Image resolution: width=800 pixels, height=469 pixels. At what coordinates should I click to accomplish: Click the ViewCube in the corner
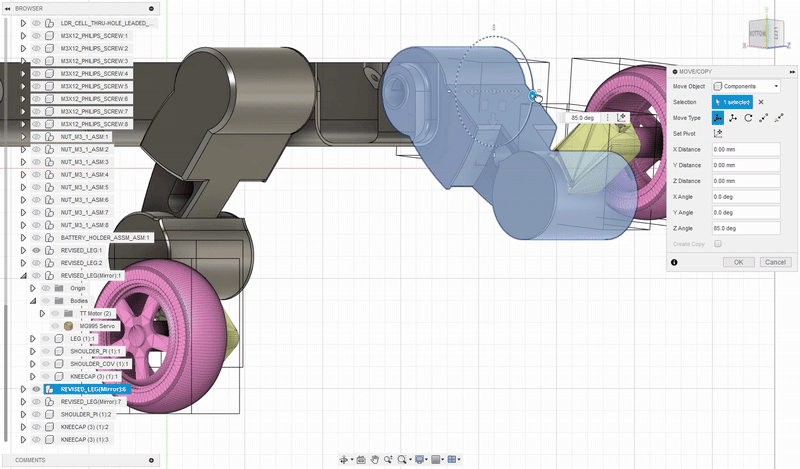(764, 33)
